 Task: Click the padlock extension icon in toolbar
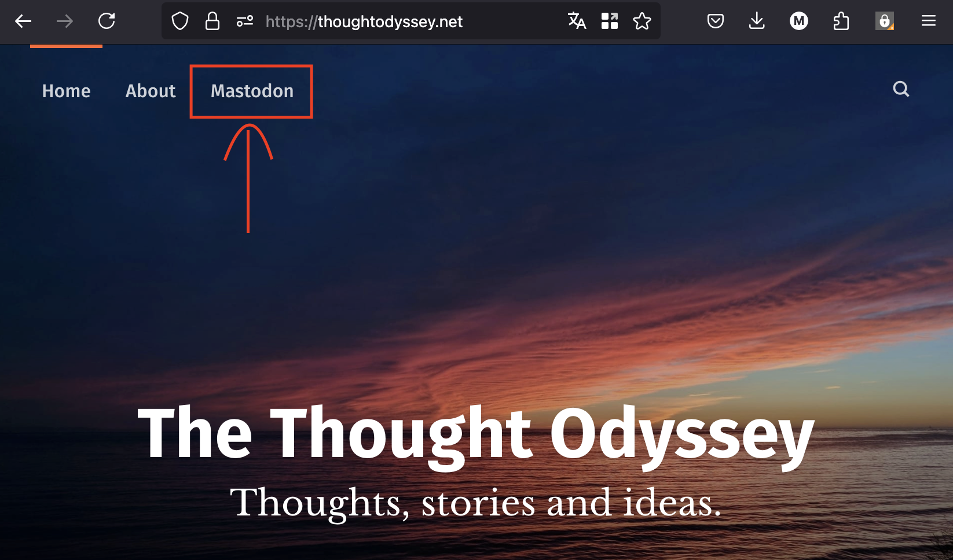(x=884, y=21)
